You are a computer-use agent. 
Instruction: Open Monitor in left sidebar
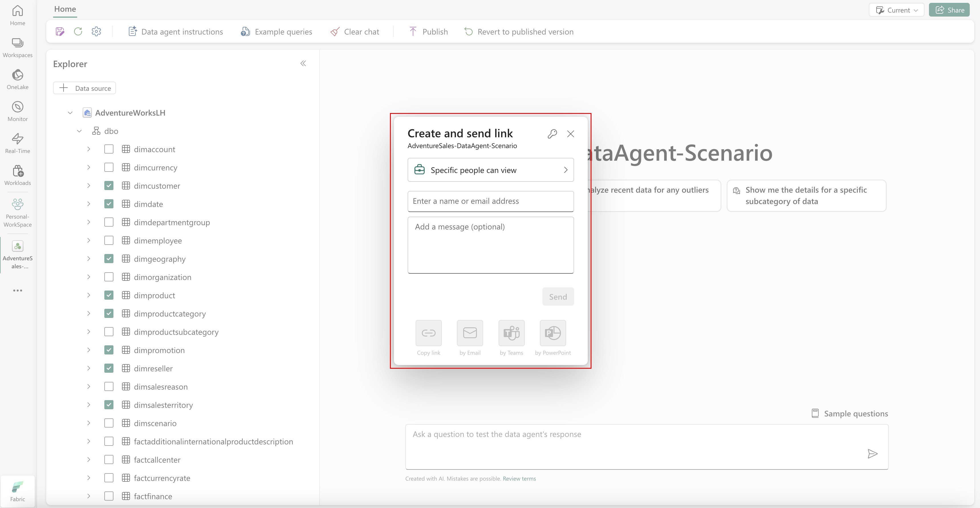[17, 111]
